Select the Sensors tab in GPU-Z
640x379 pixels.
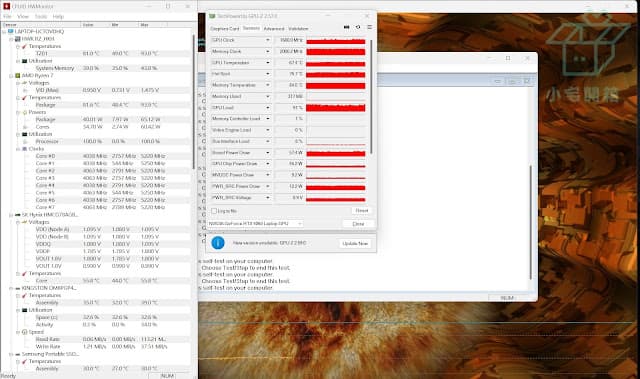tap(251, 28)
